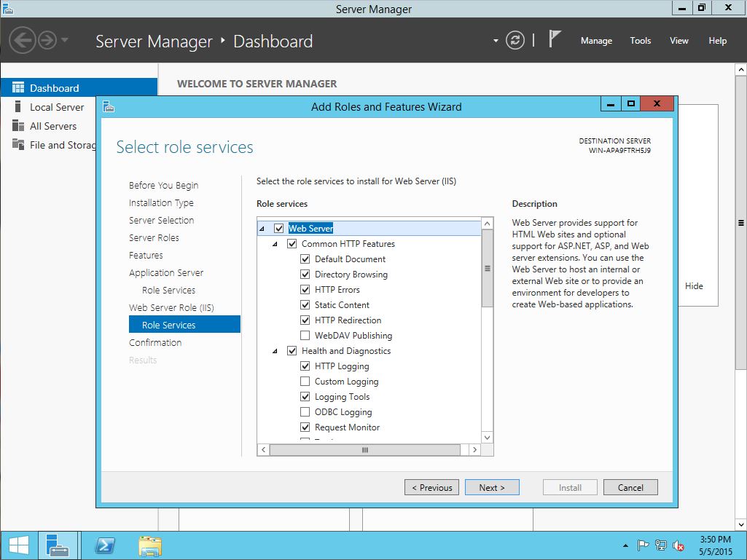
Task: Click the Previous button
Action: (431, 487)
